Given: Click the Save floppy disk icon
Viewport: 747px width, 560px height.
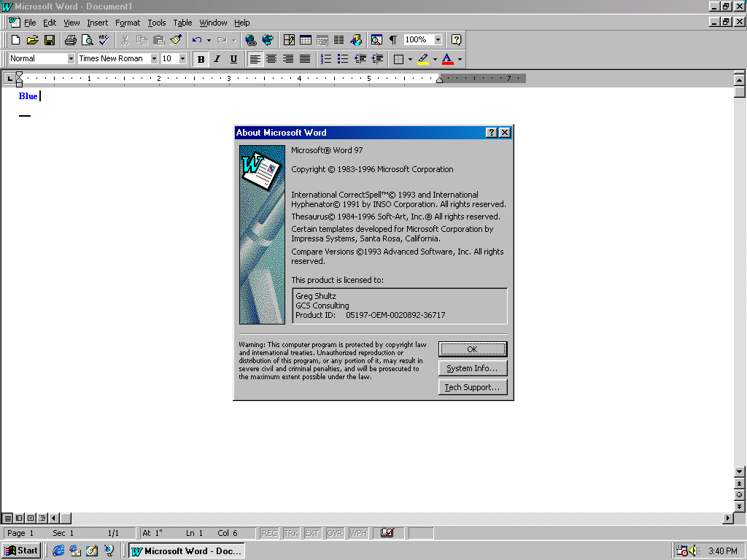Looking at the screenshot, I should pos(50,40).
